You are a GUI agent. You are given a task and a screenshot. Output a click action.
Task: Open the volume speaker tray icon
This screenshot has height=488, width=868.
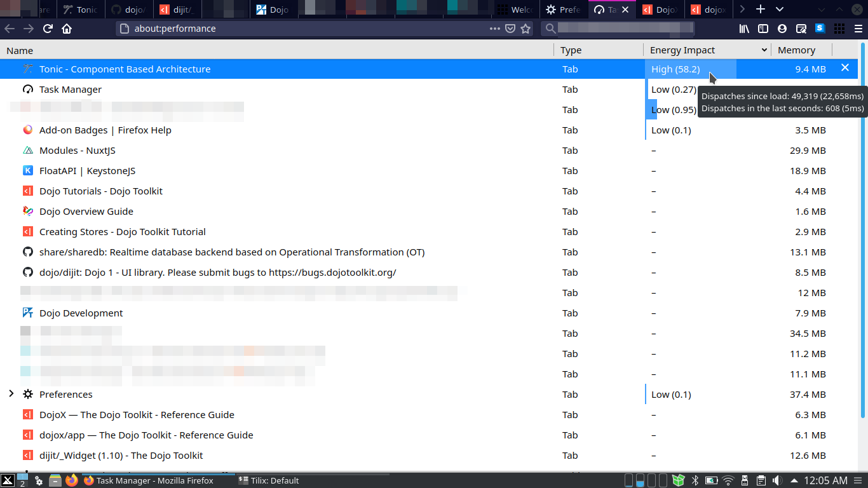pos(778,480)
